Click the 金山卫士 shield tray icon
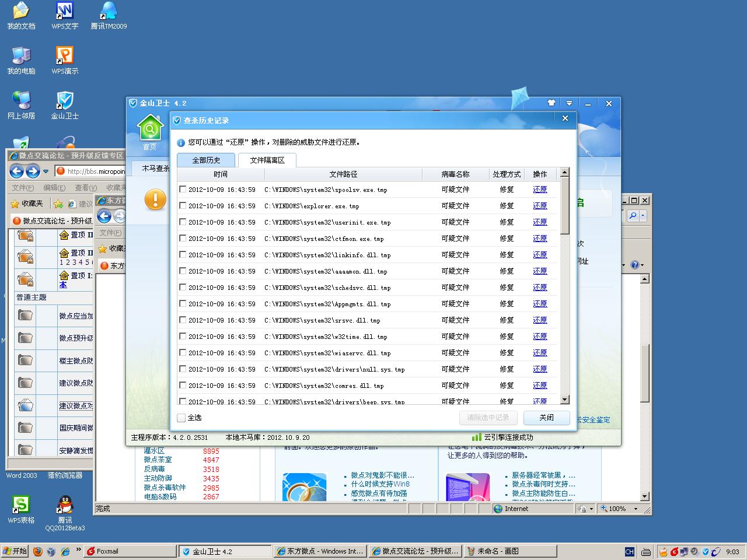 (706, 551)
